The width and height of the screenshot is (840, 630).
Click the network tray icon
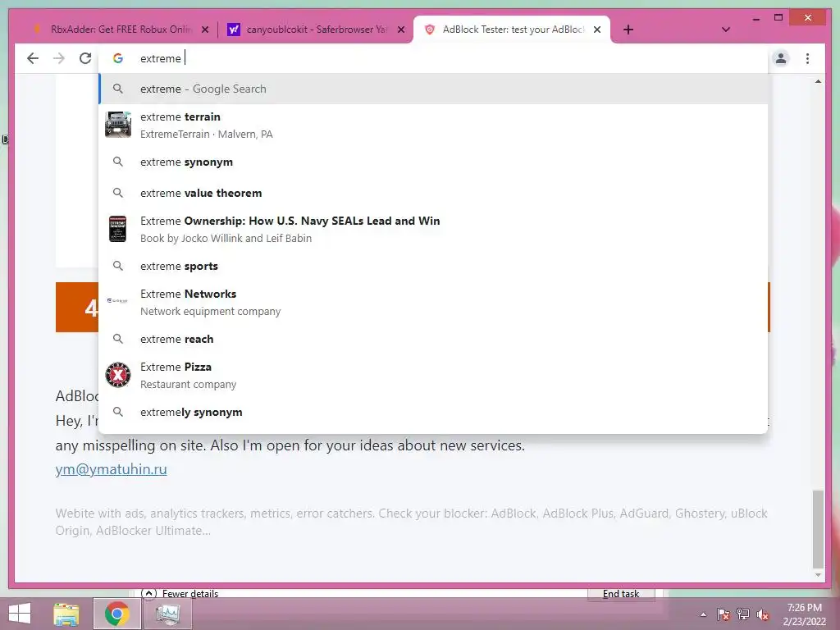coord(743,614)
